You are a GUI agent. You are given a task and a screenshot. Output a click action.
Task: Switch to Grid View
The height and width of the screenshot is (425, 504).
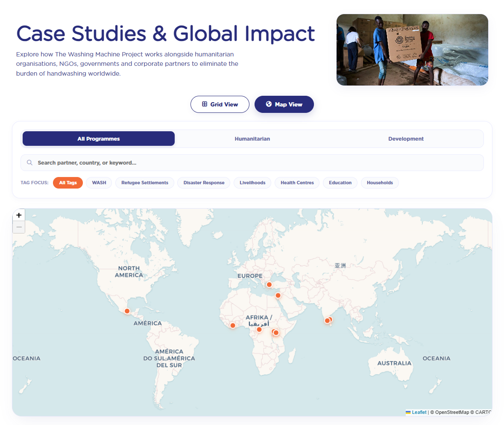coord(220,104)
